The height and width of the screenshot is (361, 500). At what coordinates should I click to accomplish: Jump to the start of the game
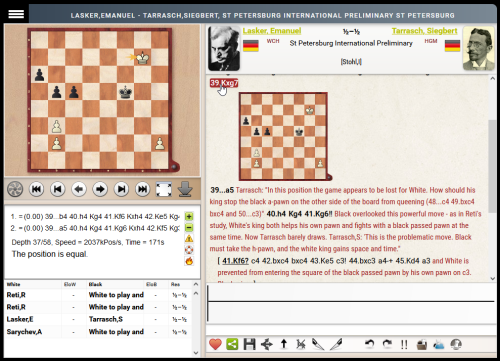tap(36, 189)
